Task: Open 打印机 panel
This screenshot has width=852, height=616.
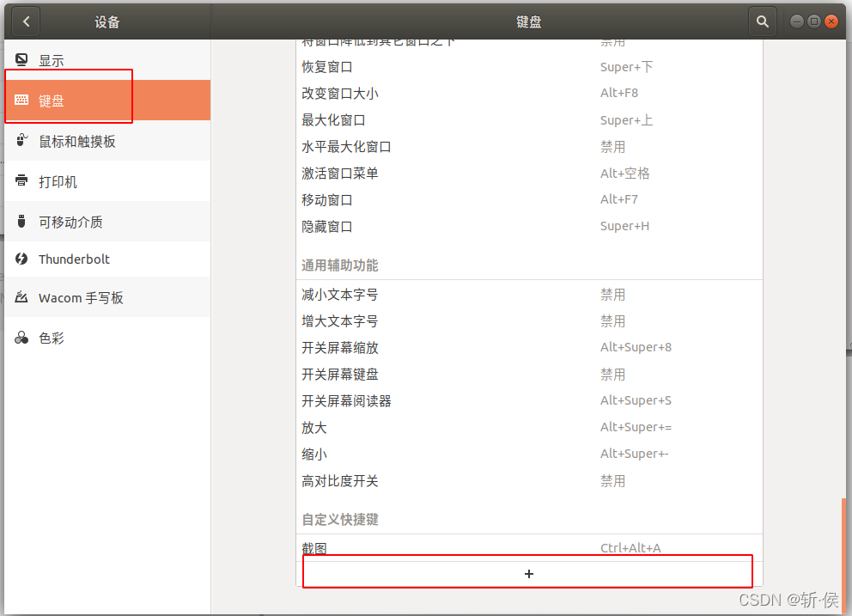Action: coord(107,181)
